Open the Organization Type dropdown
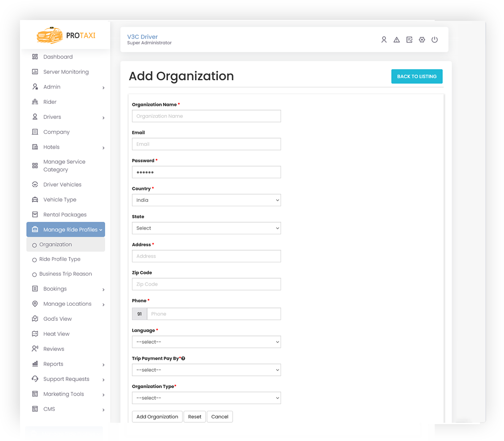 coord(206,398)
